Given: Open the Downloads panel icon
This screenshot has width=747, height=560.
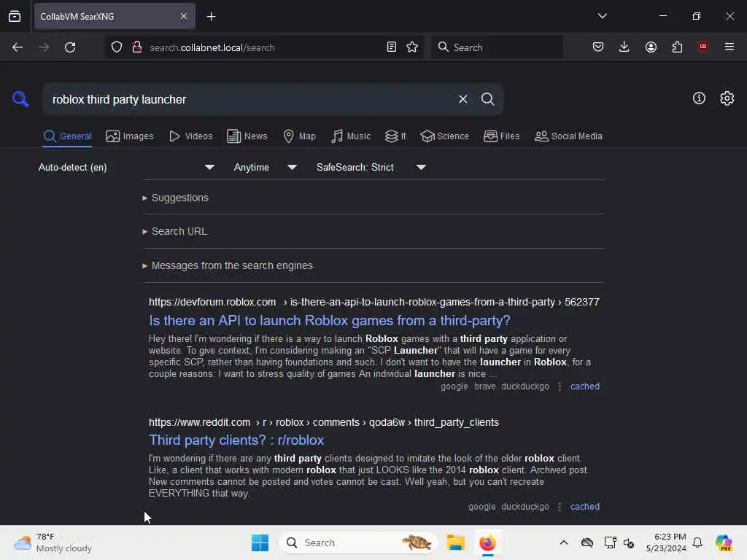Looking at the screenshot, I should point(624,47).
